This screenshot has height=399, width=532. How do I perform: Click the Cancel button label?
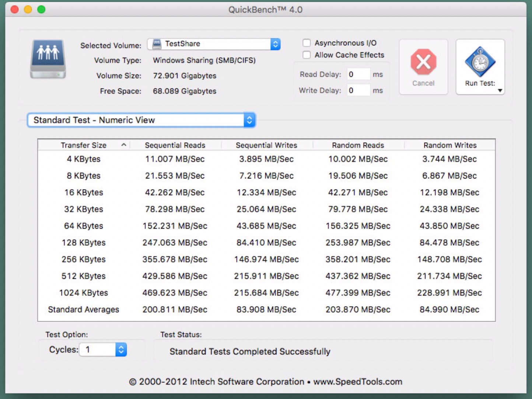(x=423, y=83)
